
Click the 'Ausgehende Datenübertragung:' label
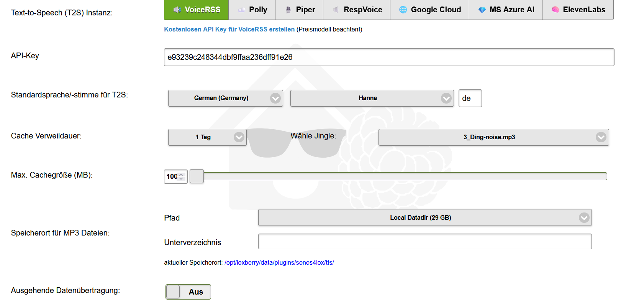pos(65,290)
